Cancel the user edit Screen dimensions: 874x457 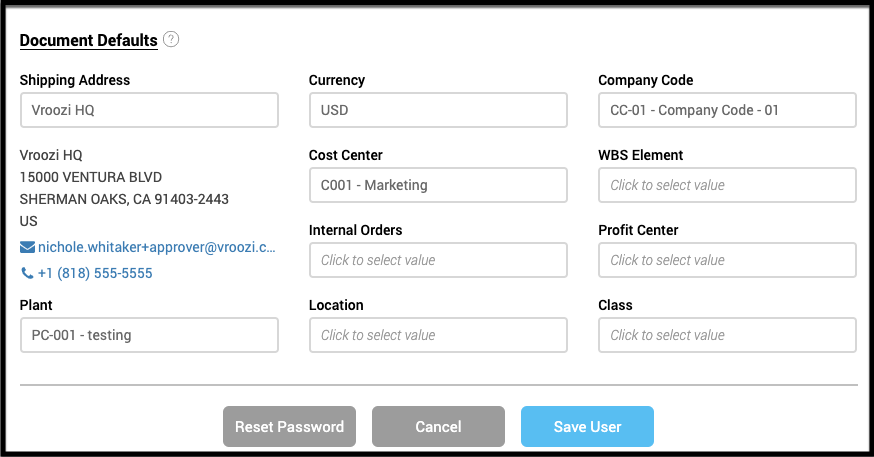click(438, 426)
